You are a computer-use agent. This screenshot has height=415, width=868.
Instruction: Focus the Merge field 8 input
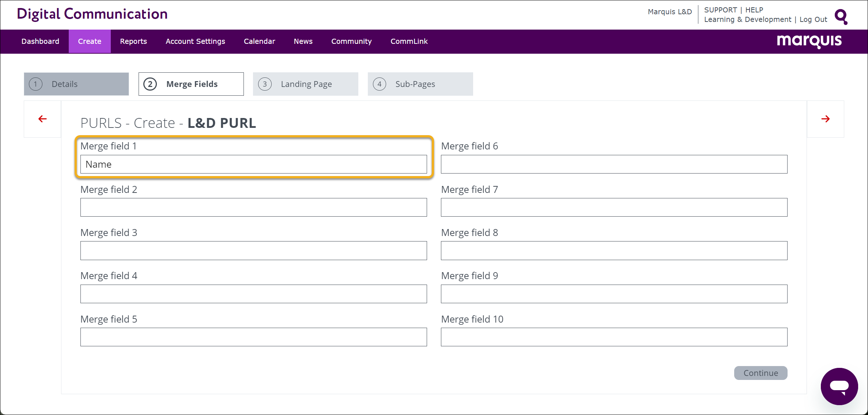coord(614,251)
